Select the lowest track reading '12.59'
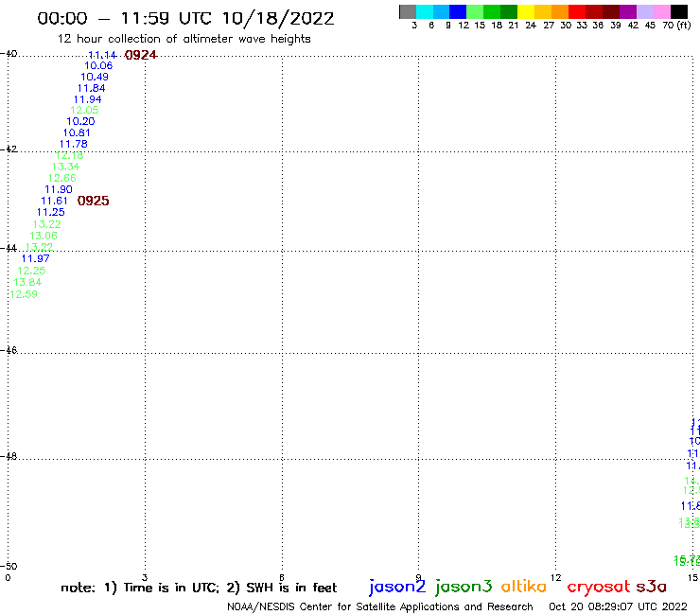Viewport: 700px width, 615px height. pyautogui.click(x=24, y=294)
